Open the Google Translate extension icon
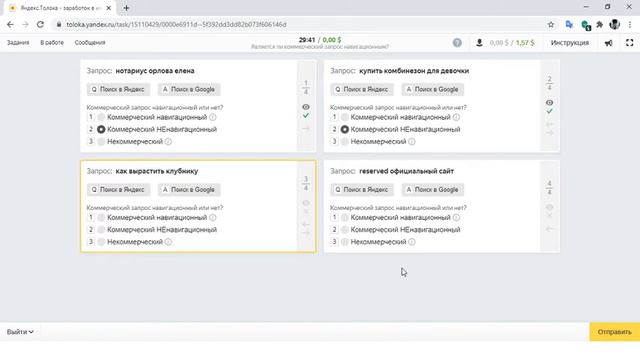Viewport: 640px width, 360px height. [569, 24]
